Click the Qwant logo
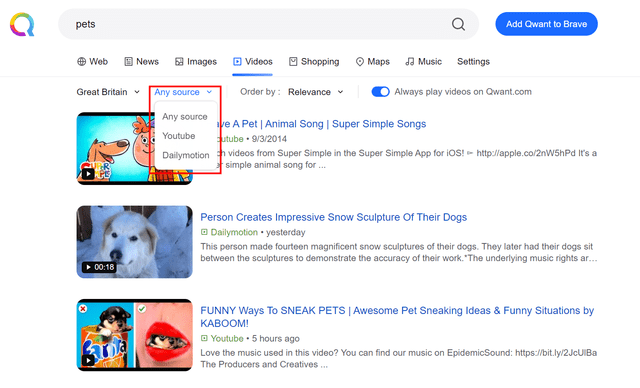 (x=22, y=24)
